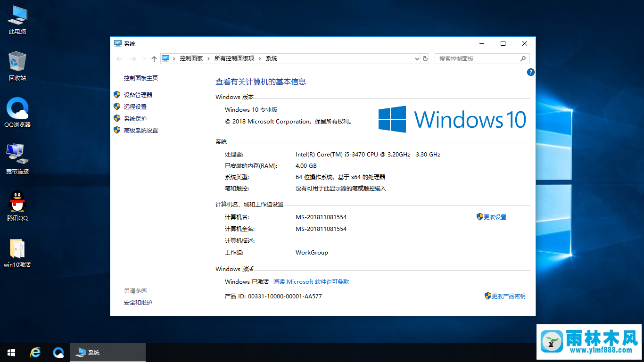
Task: Open 远程设置 in the sidebar
Action: 135,107
